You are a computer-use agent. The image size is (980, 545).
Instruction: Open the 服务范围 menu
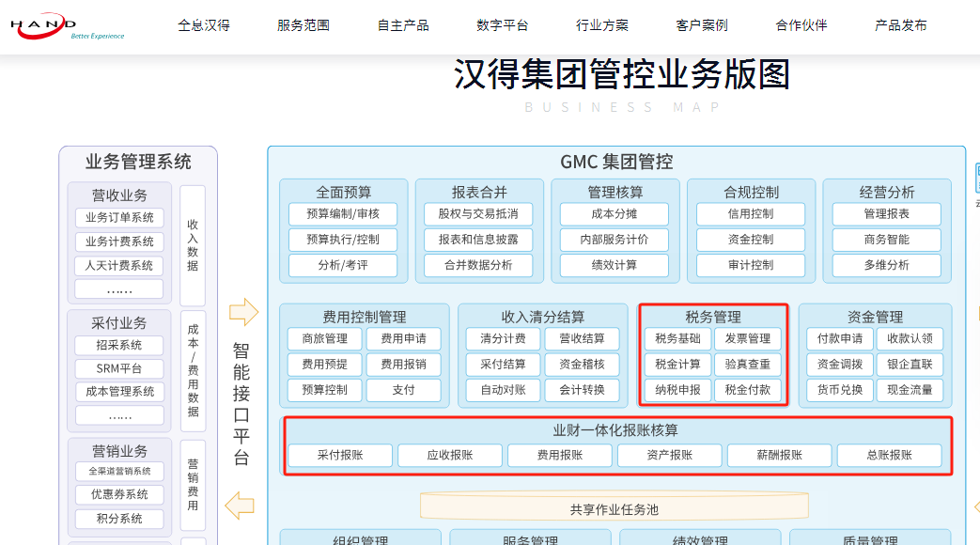tap(303, 25)
